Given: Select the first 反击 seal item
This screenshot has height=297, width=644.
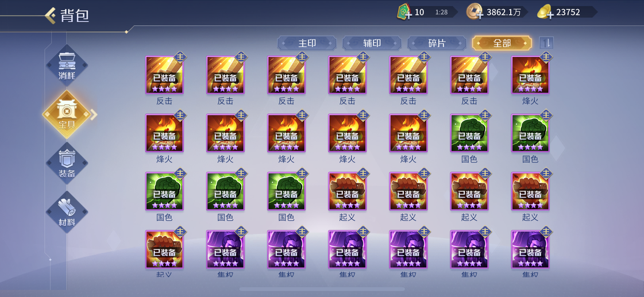Looking at the screenshot, I should click(x=164, y=75).
